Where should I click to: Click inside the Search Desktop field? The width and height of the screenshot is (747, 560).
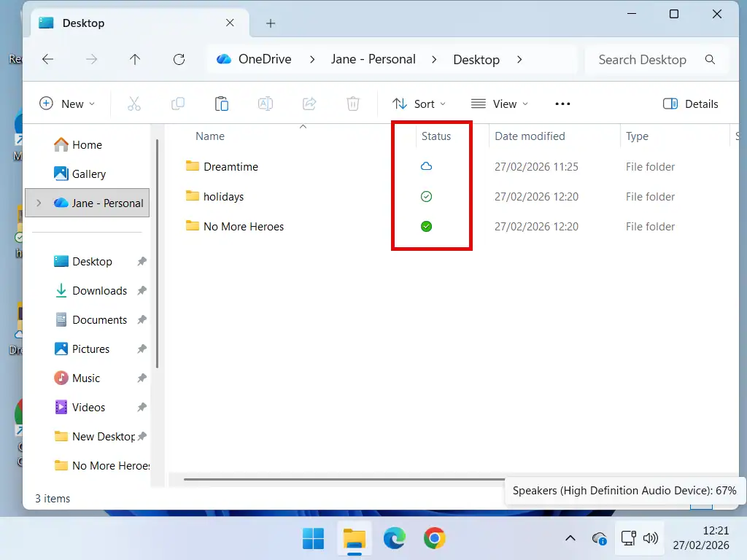tap(642, 59)
